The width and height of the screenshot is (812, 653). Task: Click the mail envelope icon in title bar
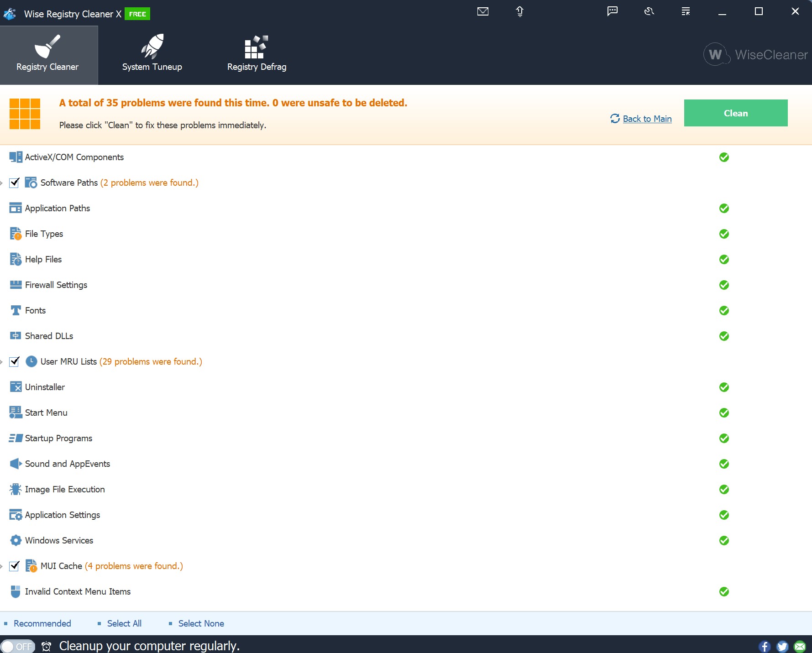point(482,11)
